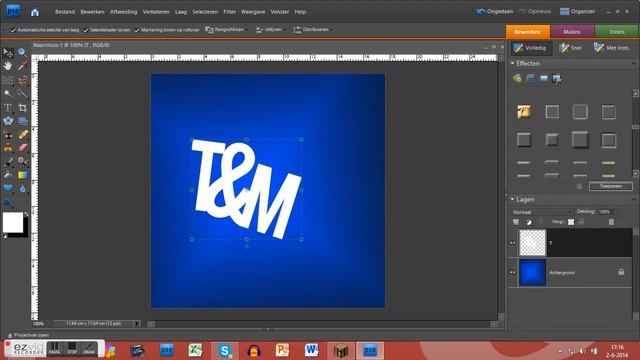Open the Verbeteren menu
Image resolution: width=640 pixels, height=360 pixels.
click(156, 12)
